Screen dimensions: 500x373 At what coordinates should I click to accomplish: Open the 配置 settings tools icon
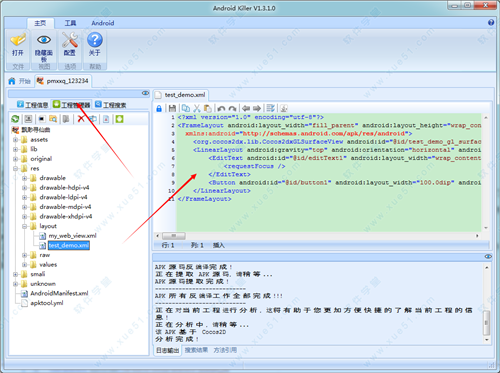coord(70,45)
